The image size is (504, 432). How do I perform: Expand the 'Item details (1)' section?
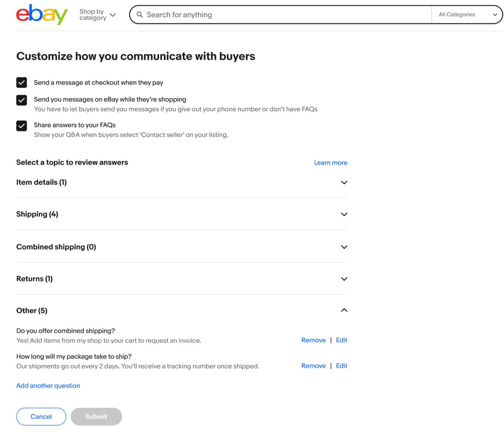[344, 182]
